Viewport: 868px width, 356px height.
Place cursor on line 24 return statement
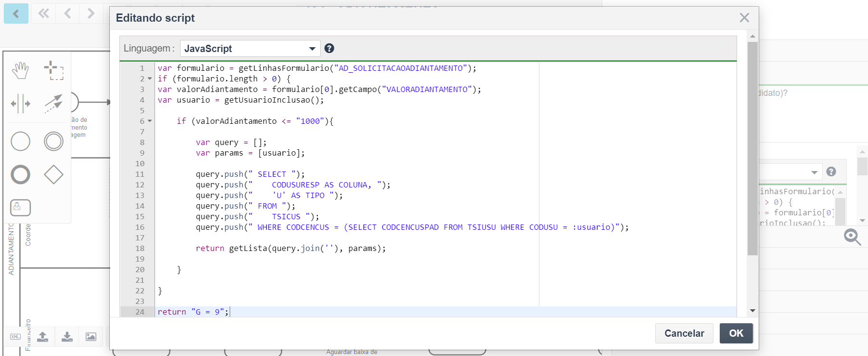(193, 312)
